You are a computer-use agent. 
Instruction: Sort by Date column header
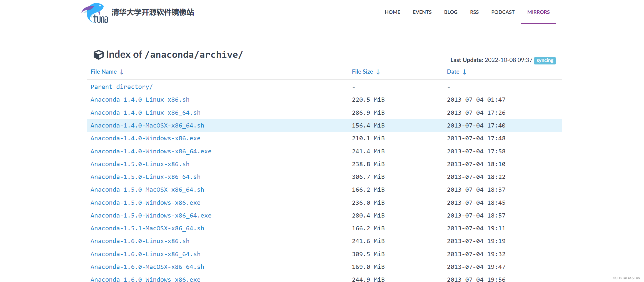pyautogui.click(x=456, y=72)
